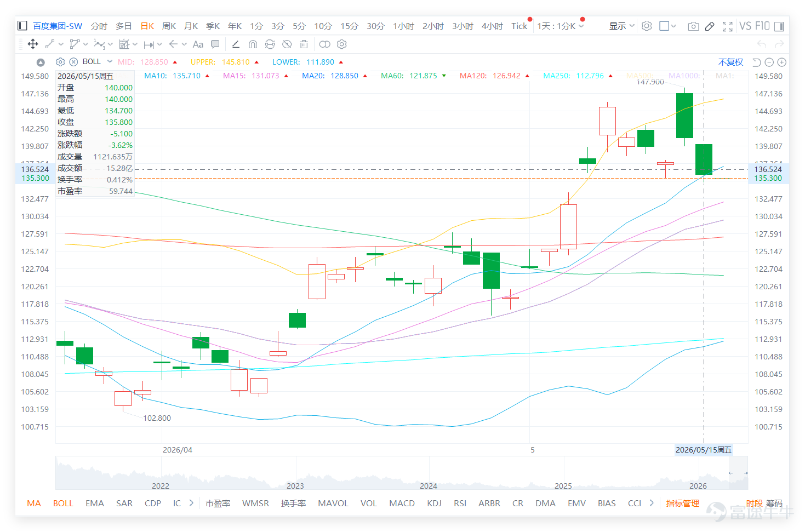Open the 显示 display dropdown
This screenshot has width=805, height=532.
click(x=622, y=26)
